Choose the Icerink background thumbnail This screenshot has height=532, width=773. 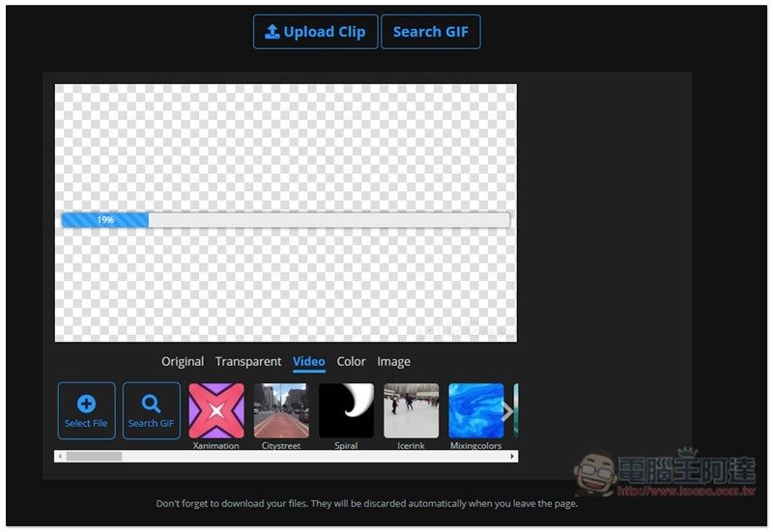pos(412,410)
